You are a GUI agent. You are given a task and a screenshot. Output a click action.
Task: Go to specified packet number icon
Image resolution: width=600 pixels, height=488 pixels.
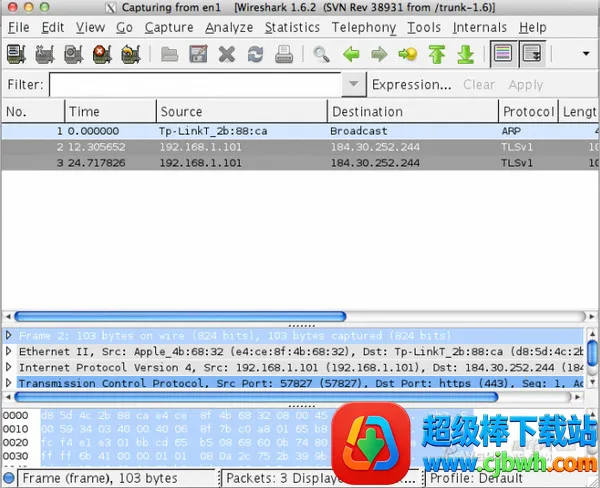[x=408, y=54]
